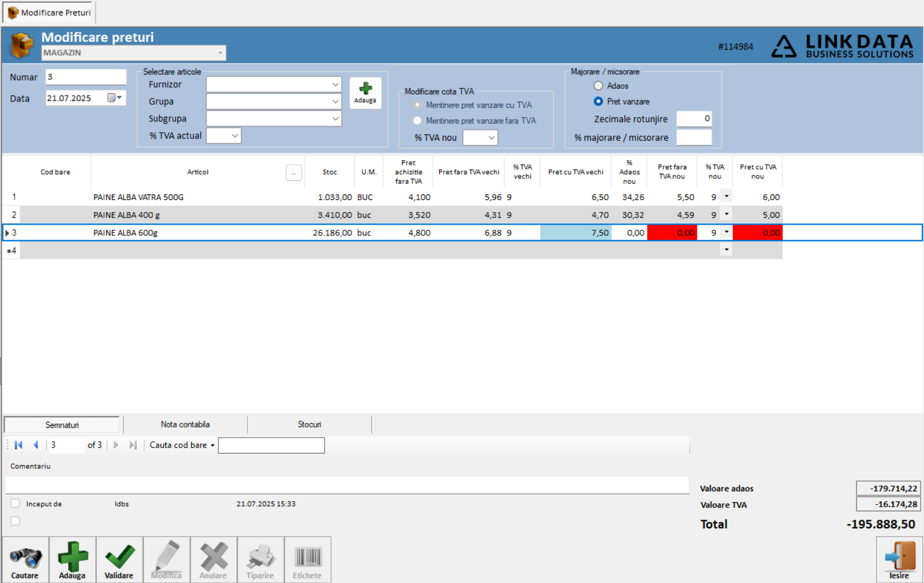Go to first record navigation arrow
924x583 pixels.
tap(18, 445)
